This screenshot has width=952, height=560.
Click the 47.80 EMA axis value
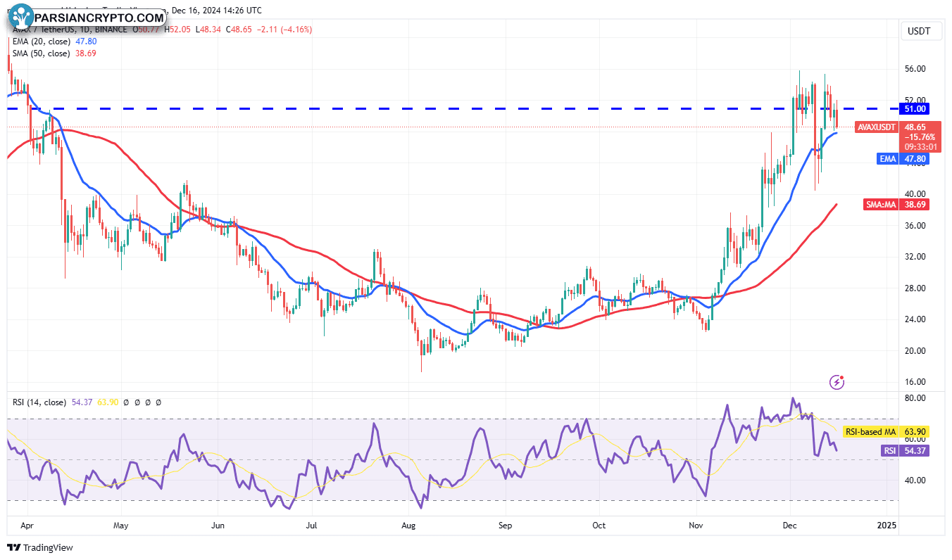pyautogui.click(x=916, y=159)
